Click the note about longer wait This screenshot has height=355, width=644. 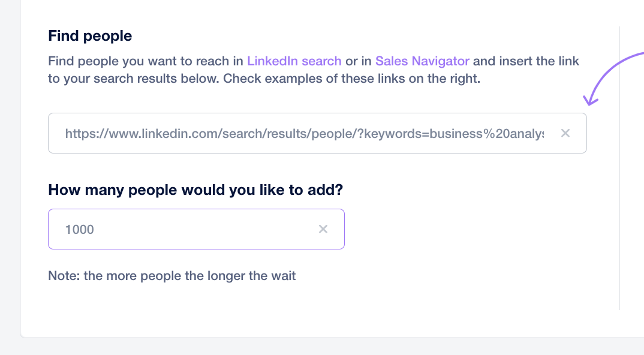[x=171, y=275]
